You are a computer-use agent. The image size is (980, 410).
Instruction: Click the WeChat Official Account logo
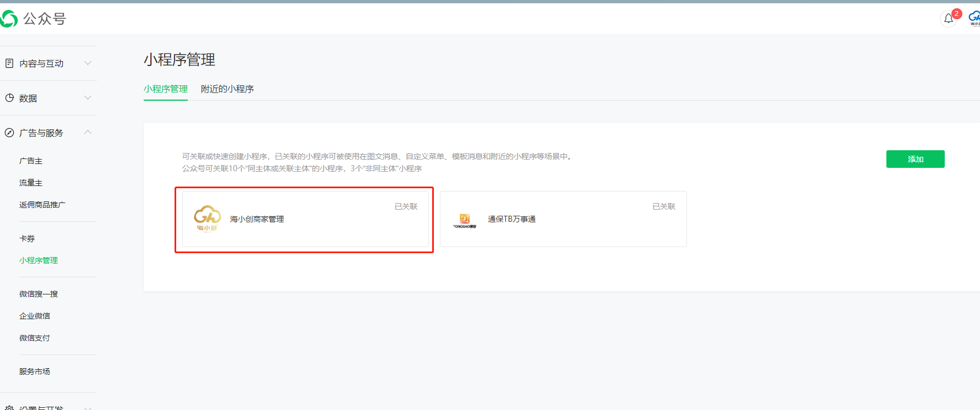tap(9, 19)
